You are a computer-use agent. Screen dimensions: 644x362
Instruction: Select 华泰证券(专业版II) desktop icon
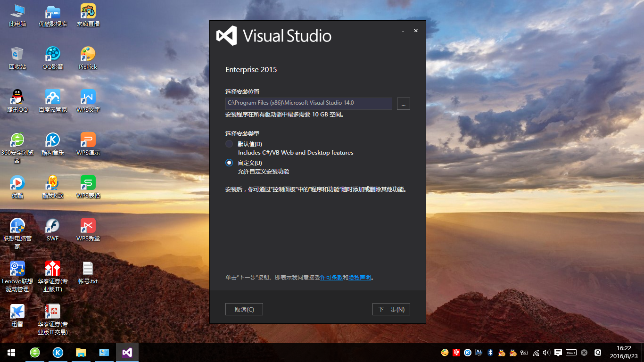pyautogui.click(x=53, y=276)
